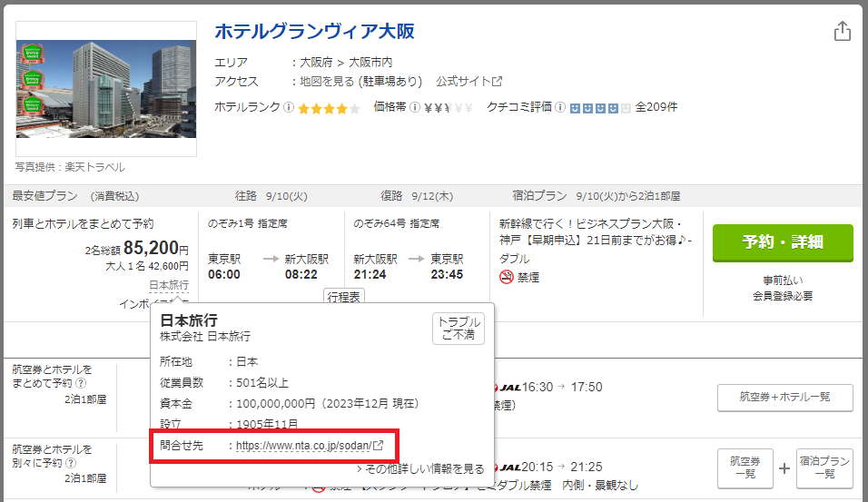Viewport: 868px width, 502px height.
Task: Click the info icon next to クチコミ評価
Action: 560,107
